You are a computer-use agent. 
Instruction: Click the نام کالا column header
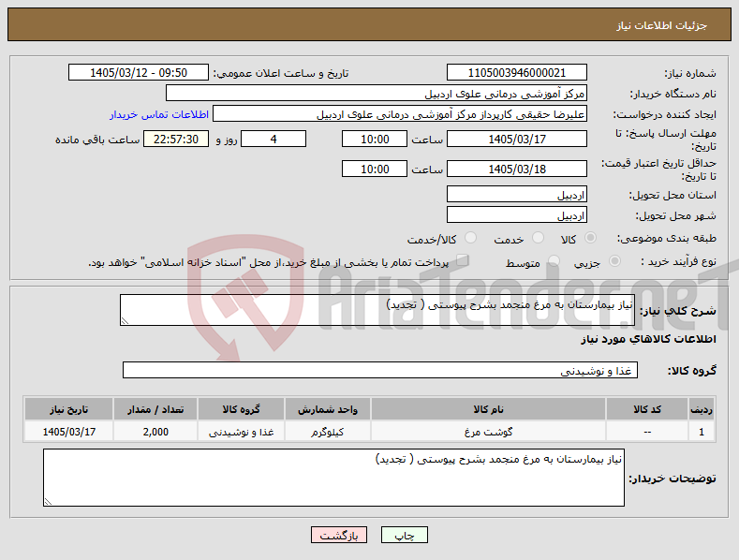pyautogui.click(x=488, y=409)
